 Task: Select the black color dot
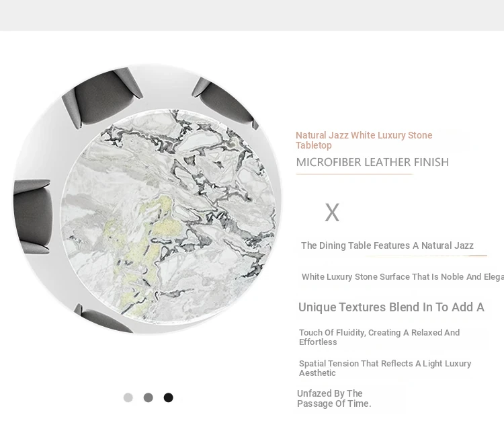pyautogui.click(x=169, y=397)
